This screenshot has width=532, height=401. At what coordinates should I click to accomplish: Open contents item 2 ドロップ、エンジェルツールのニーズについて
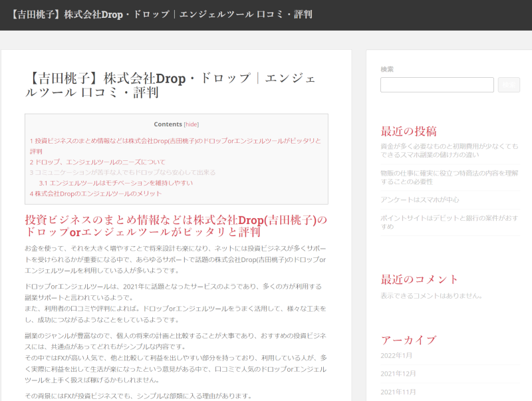pyautogui.click(x=97, y=162)
